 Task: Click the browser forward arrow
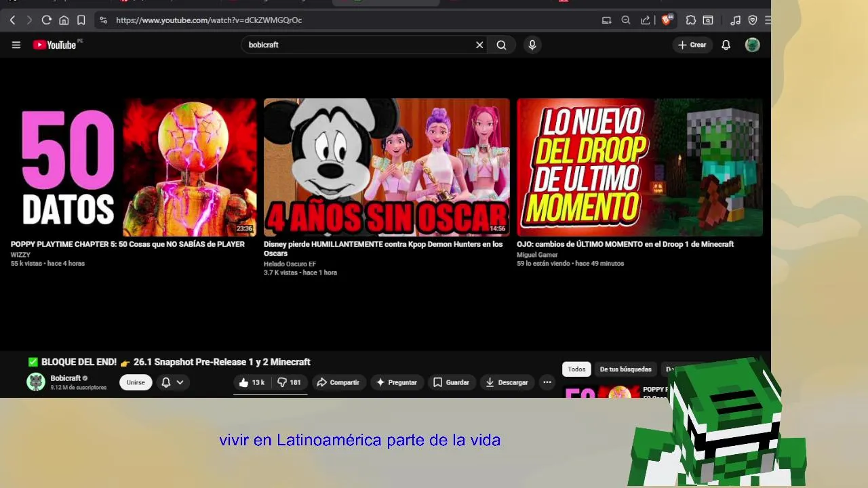coord(29,20)
